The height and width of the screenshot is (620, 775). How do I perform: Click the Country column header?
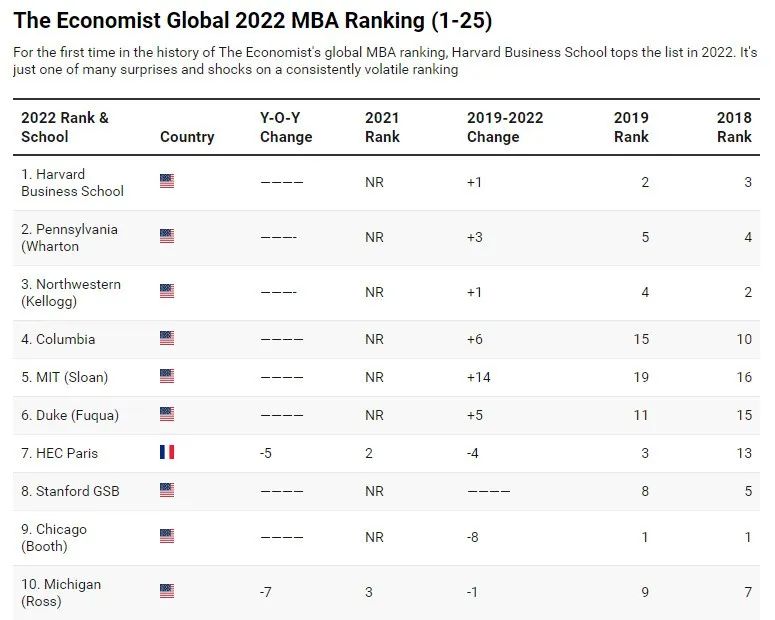point(187,137)
